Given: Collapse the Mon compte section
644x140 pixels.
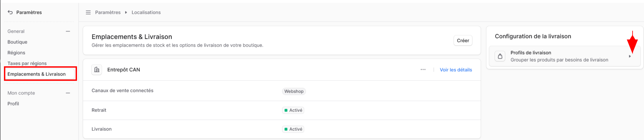Looking at the screenshot, I should tap(68, 93).
